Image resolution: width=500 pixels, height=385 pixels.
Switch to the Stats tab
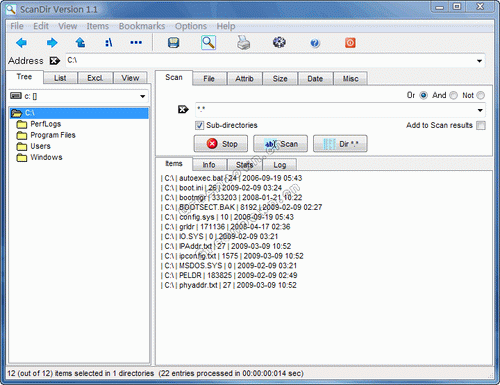[245, 165]
